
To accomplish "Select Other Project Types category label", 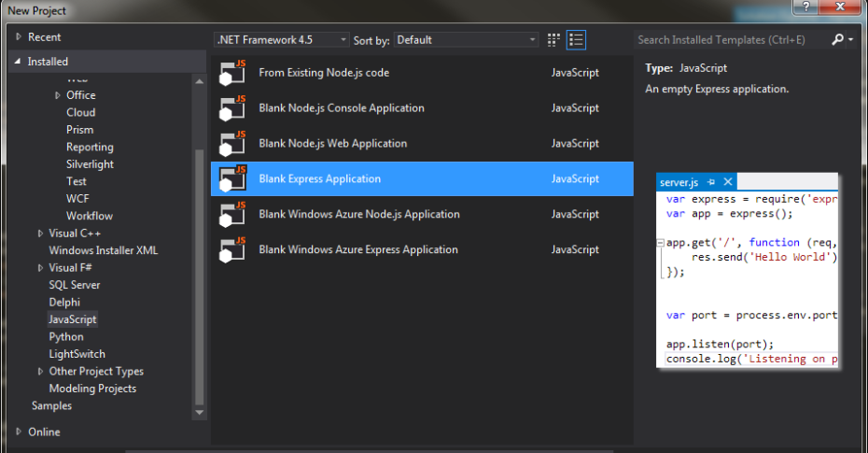I will [x=96, y=371].
